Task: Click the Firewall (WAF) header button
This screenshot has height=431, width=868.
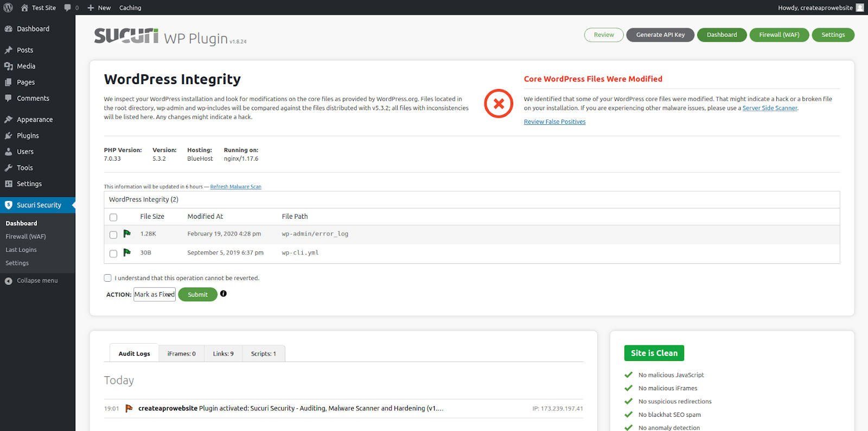Action: click(780, 35)
